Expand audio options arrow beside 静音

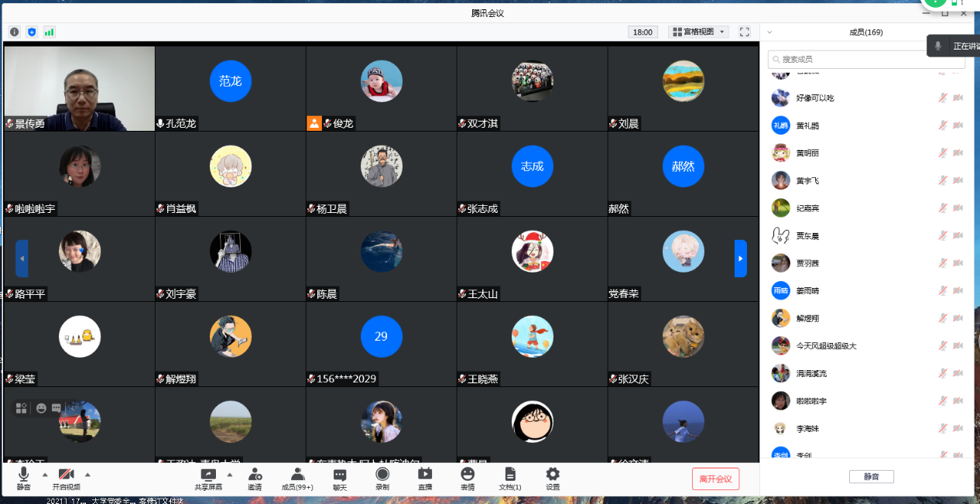pos(44,475)
